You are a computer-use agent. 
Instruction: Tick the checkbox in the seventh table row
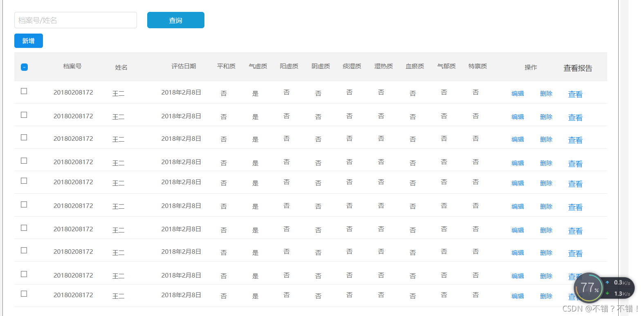(24, 228)
